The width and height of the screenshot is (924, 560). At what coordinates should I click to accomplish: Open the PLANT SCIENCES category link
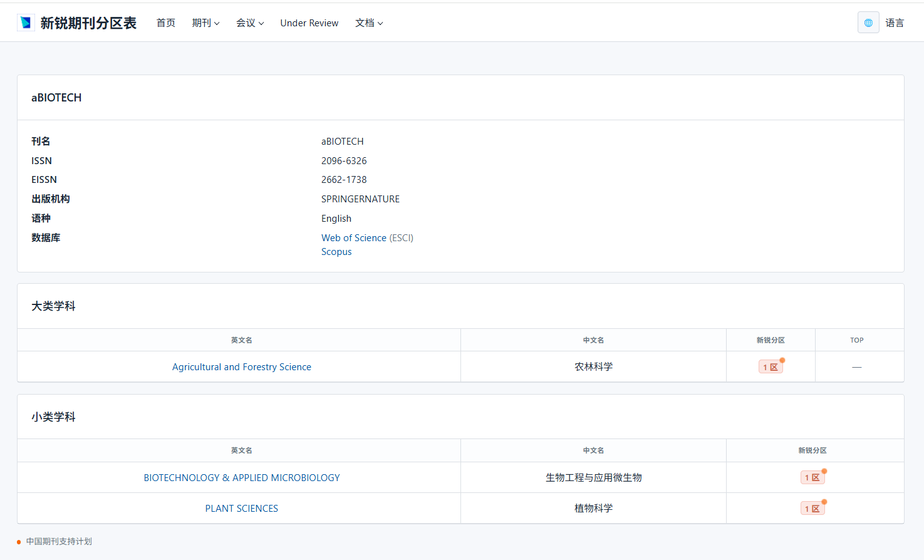coord(241,509)
